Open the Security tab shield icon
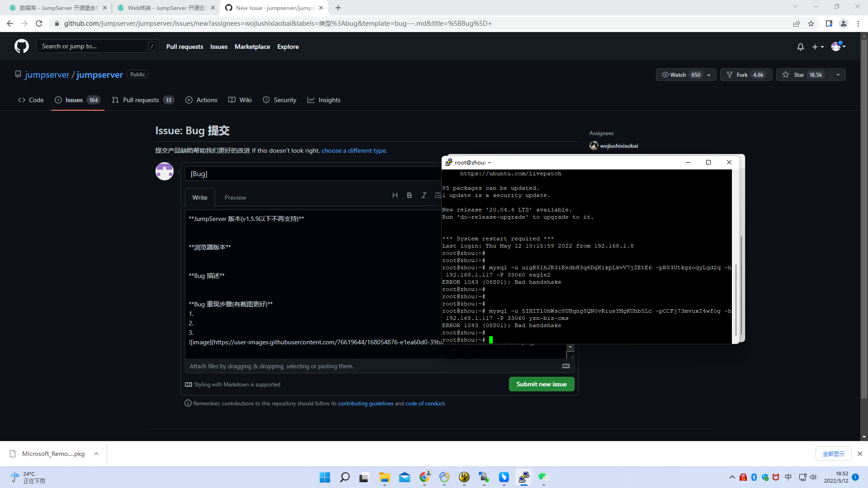The width and height of the screenshot is (868, 488). coord(266,100)
